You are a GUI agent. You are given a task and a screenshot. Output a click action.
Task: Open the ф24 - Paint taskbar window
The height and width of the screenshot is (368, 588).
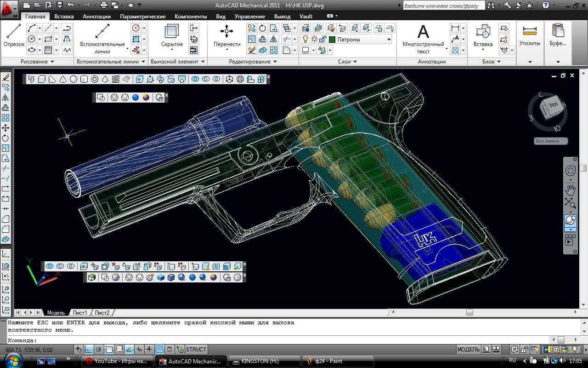[x=338, y=361]
